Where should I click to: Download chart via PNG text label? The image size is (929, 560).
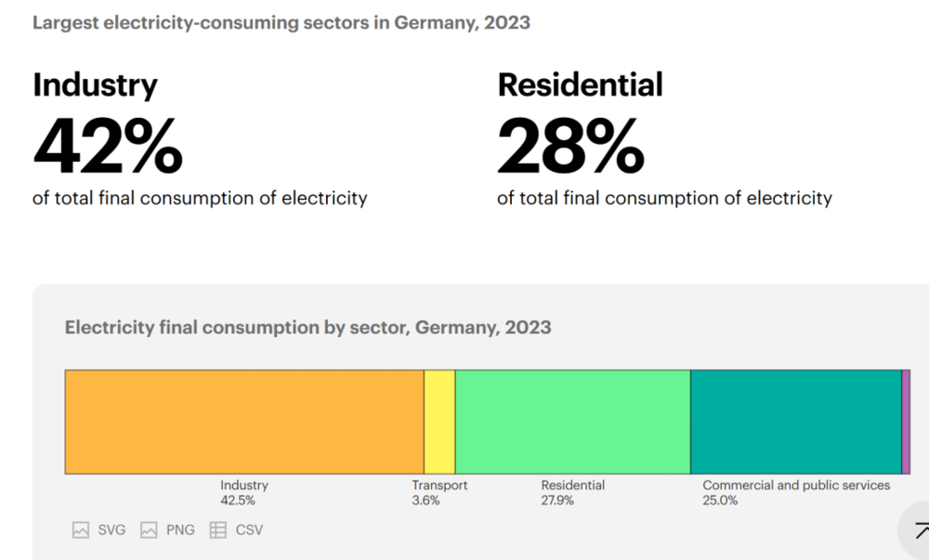180,530
